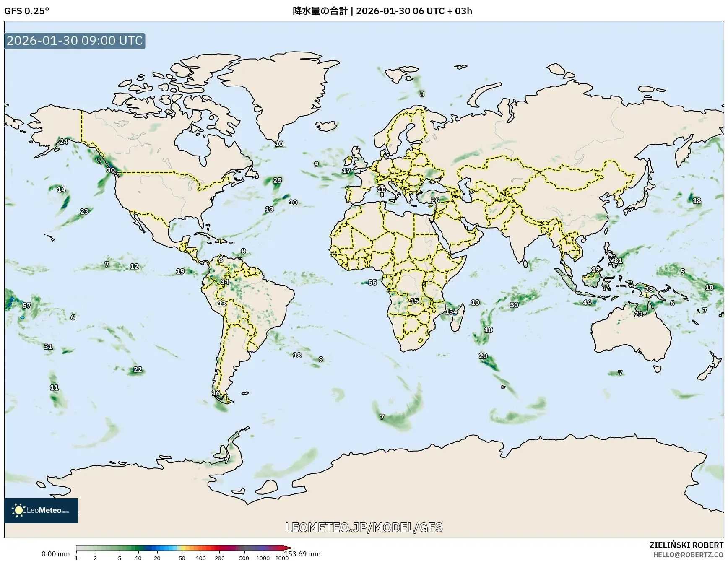Click the precipitation color scale bar
Screen dimensions: 728x561
point(180,548)
